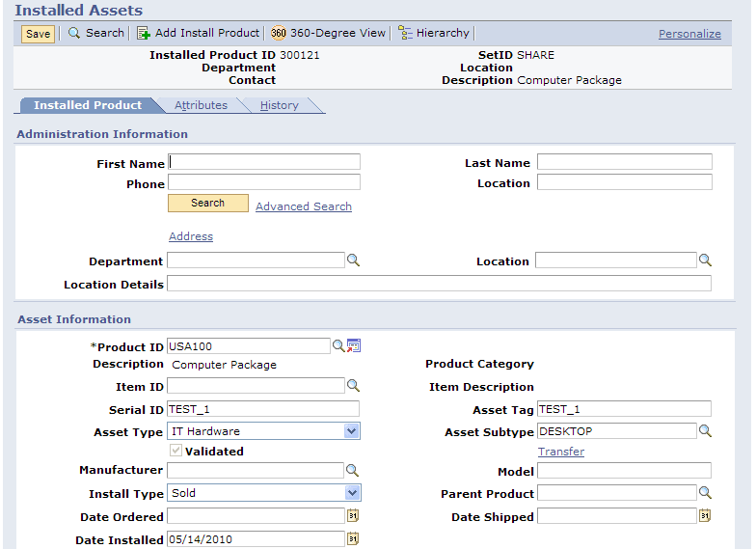The height and width of the screenshot is (549, 756).
Task: Click the Search magnifier icon in toolbar
Action: point(73,33)
